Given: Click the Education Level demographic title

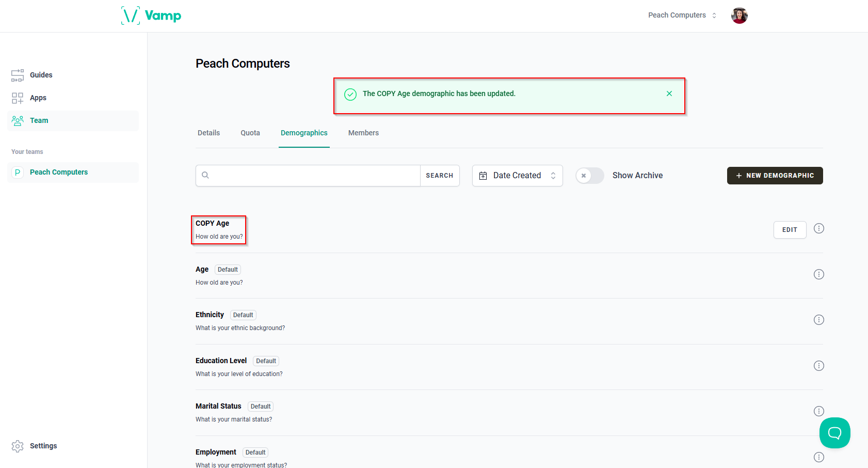Looking at the screenshot, I should pos(221,361).
